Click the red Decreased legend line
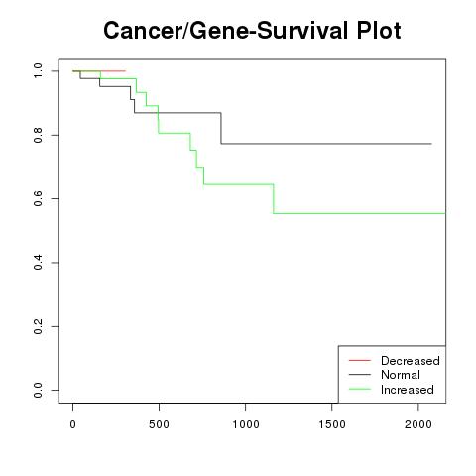The height and width of the screenshot is (476, 476). (x=360, y=360)
